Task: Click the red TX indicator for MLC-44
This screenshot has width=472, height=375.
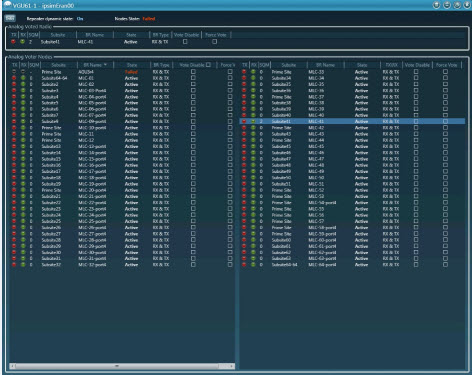Action: pos(244,140)
